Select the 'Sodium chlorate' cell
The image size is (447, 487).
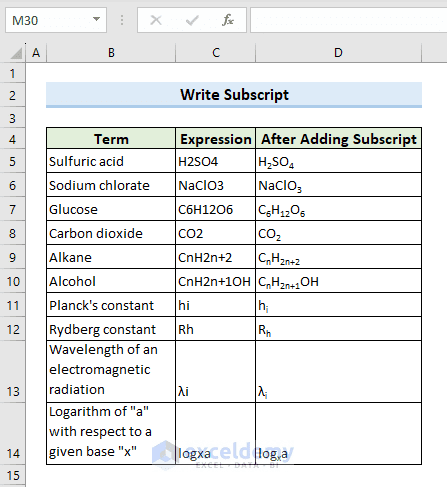tap(111, 185)
